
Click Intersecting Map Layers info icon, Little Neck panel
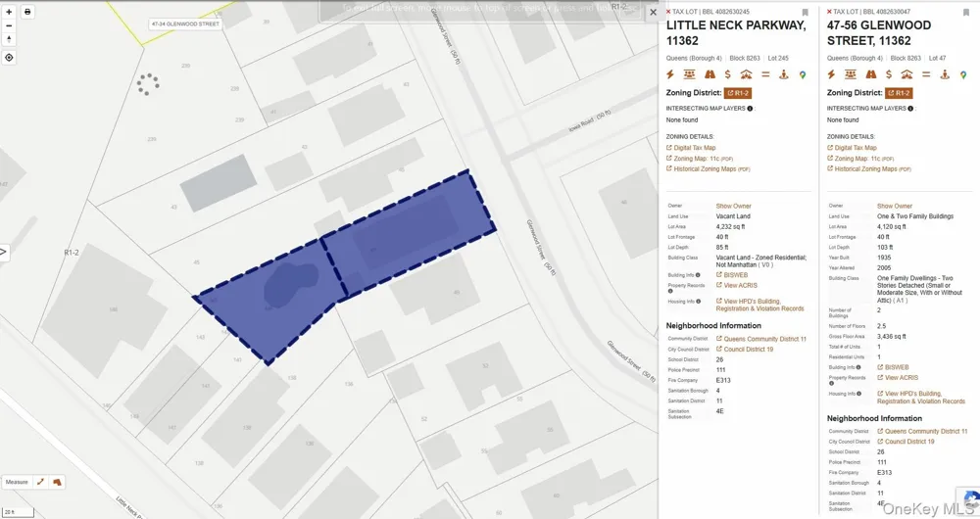(750, 109)
